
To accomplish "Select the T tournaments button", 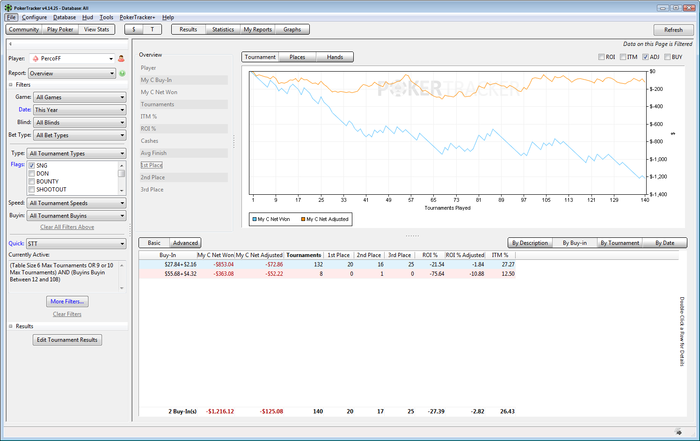I will tap(152, 29).
